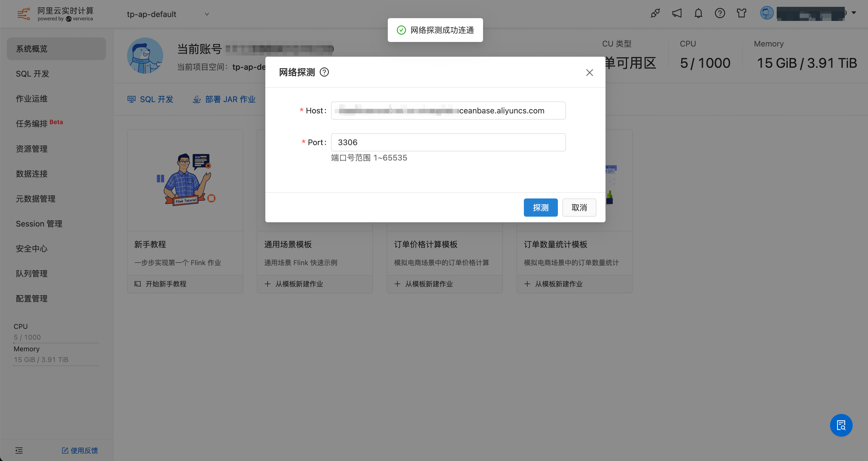Open 数据连接 in the sidebar
The height and width of the screenshot is (461, 868).
click(x=32, y=174)
